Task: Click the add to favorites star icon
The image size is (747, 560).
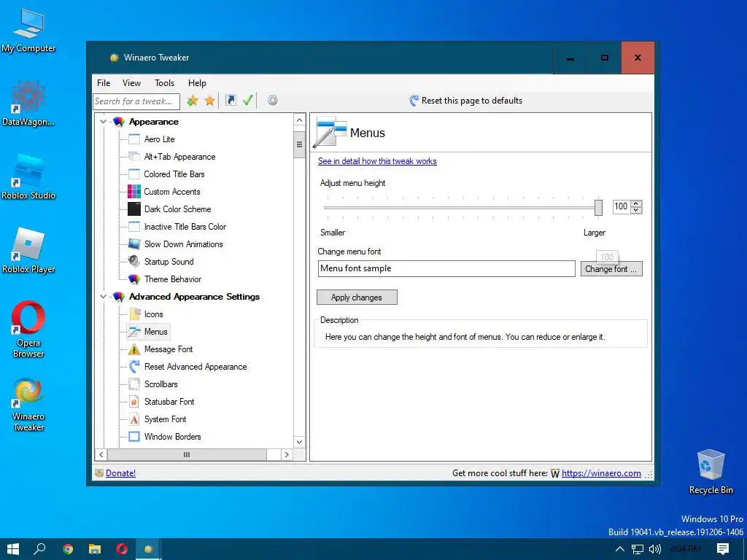Action: (193, 101)
